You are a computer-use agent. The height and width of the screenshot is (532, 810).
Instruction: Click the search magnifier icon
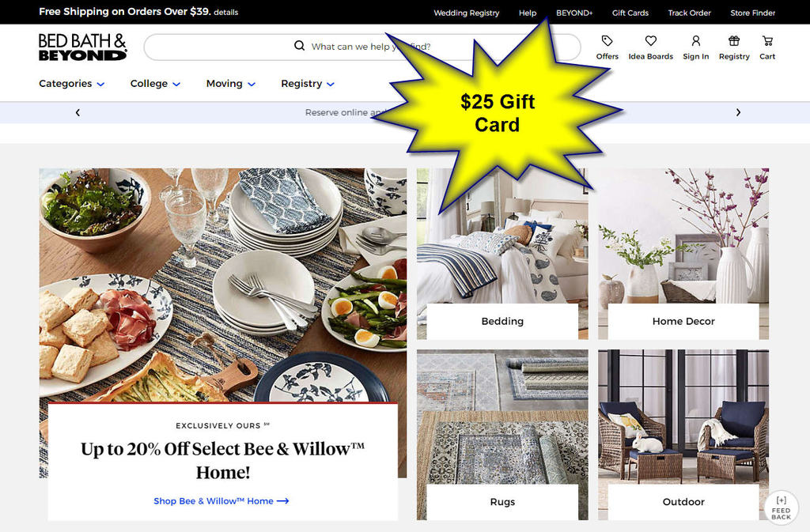pos(299,46)
